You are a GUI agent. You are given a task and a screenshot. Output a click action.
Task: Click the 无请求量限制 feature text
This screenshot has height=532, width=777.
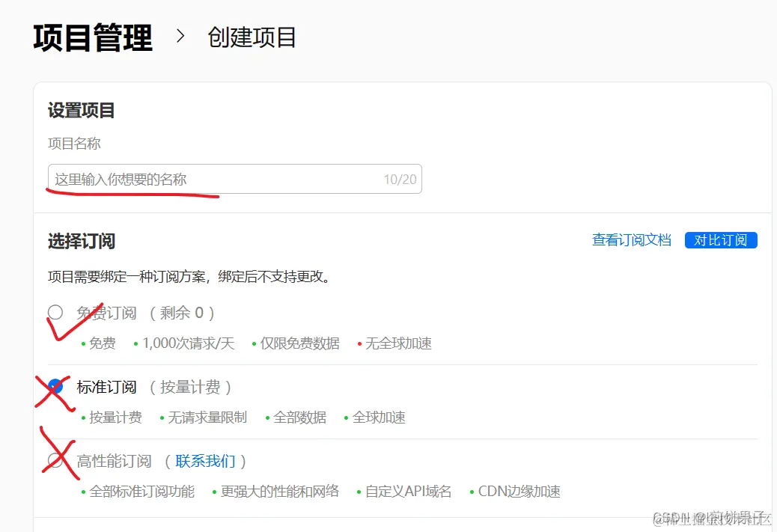point(207,418)
